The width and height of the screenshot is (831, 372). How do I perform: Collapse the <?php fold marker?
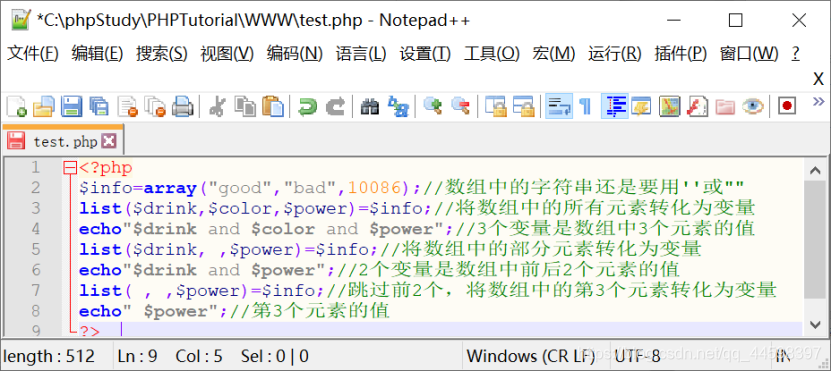point(69,169)
